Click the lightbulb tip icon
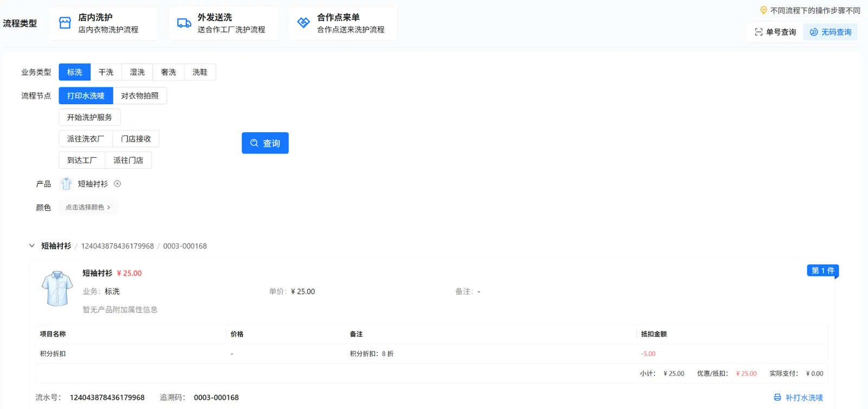The height and width of the screenshot is (409, 868). (764, 10)
